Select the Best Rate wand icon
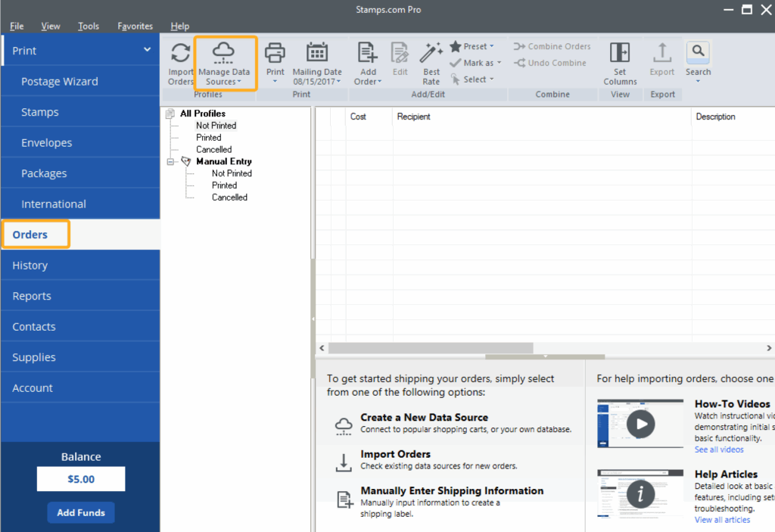Viewport: 775px width, 532px height. point(431,52)
